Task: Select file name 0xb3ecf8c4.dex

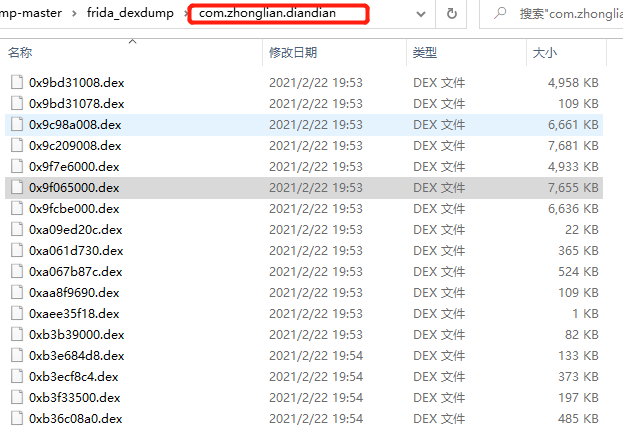Action: click(x=74, y=377)
